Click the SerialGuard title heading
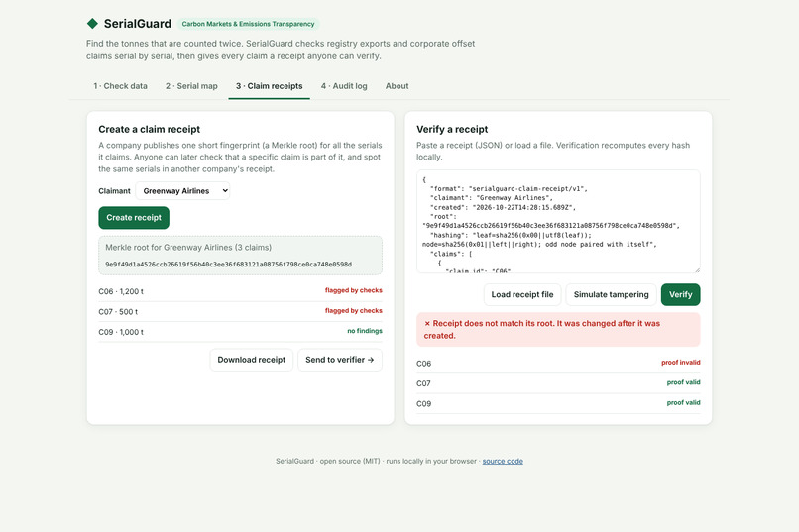The image size is (799, 532). (x=138, y=24)
